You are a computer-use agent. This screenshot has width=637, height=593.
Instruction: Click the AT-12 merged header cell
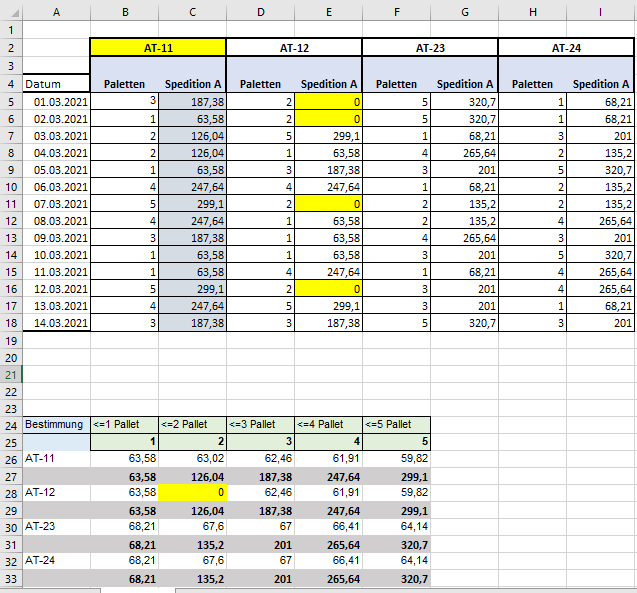294,48
